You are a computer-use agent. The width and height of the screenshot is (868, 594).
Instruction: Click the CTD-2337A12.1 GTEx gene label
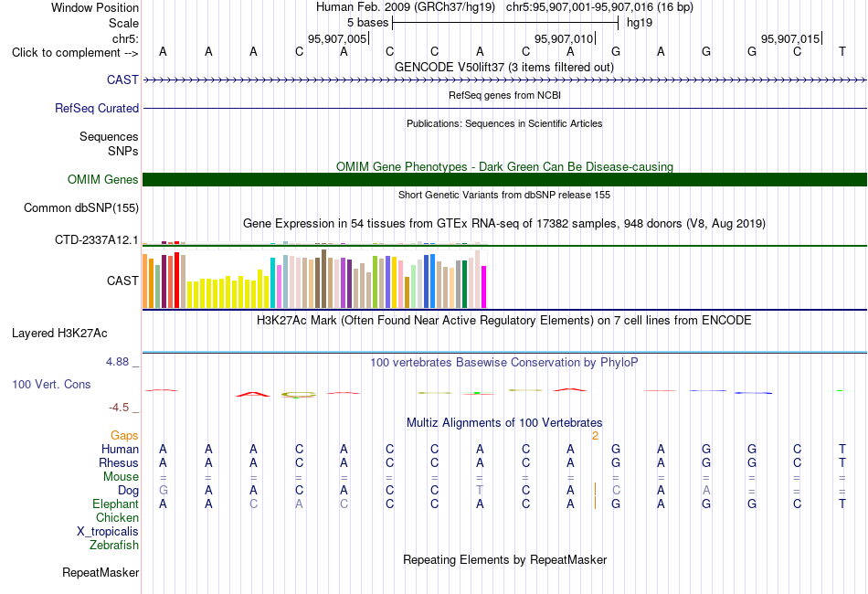click(x=96, y=239)
